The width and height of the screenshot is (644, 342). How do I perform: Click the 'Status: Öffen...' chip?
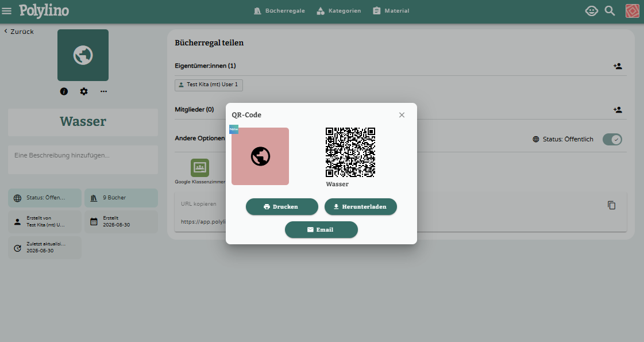(45, 198)
